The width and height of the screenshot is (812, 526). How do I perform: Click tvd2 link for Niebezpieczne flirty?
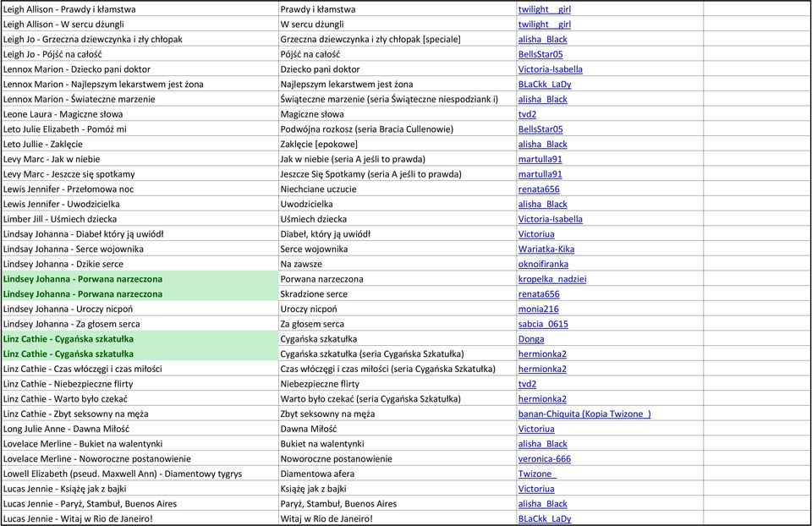coord(527,385)
